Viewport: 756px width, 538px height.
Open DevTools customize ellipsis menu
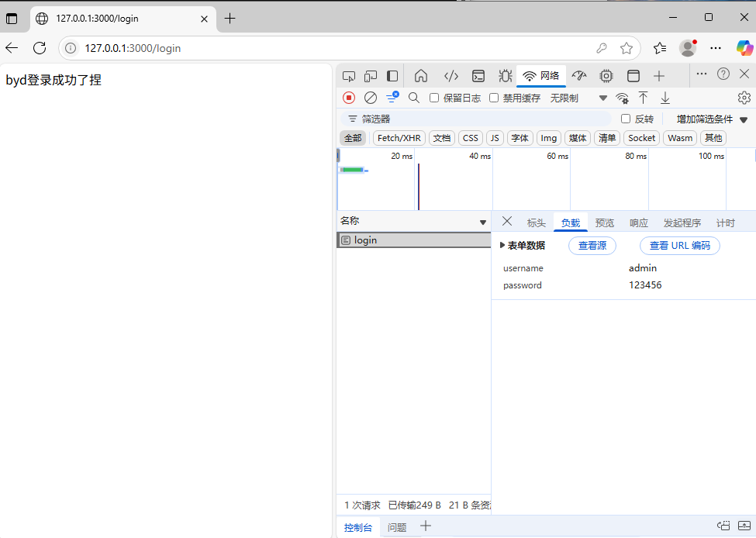coord(702,74)
